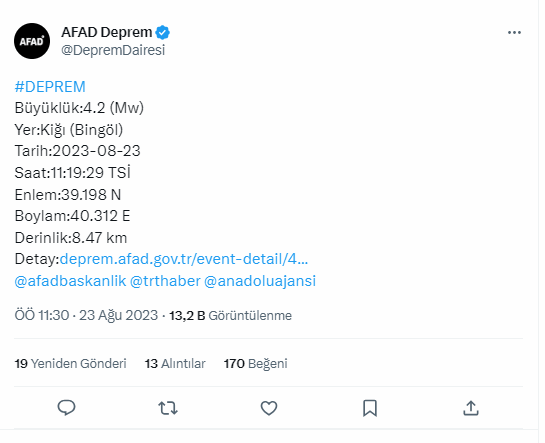Open the share icon menu
The image size is (545, 443).
click(x=471, y=408)
